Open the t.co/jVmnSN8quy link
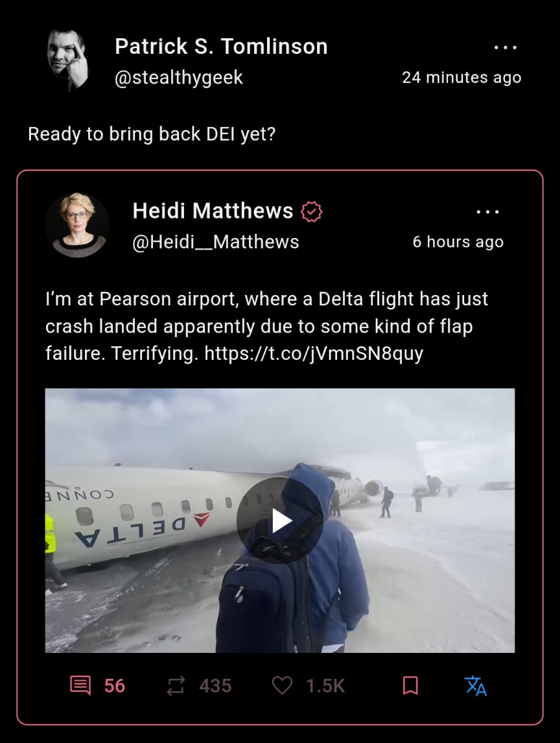Screen dimensions: 560x743 pos(314,353)
